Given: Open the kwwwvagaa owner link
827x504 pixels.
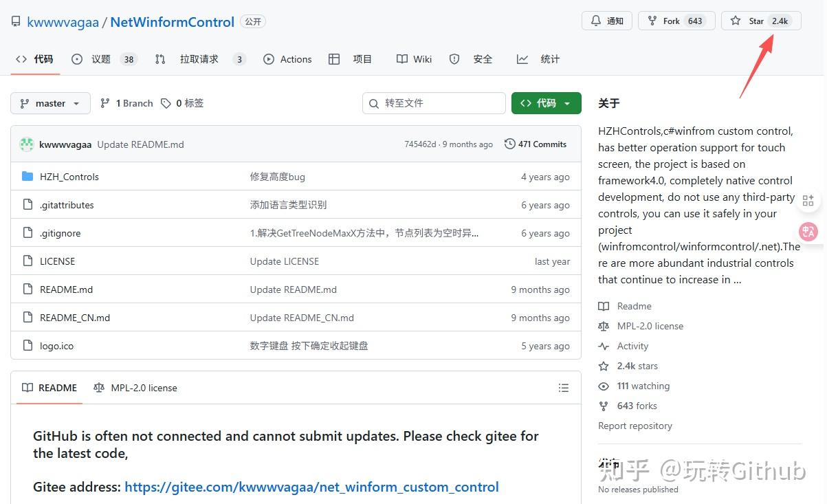Looking at the screenshot, I should pos(63,22).
